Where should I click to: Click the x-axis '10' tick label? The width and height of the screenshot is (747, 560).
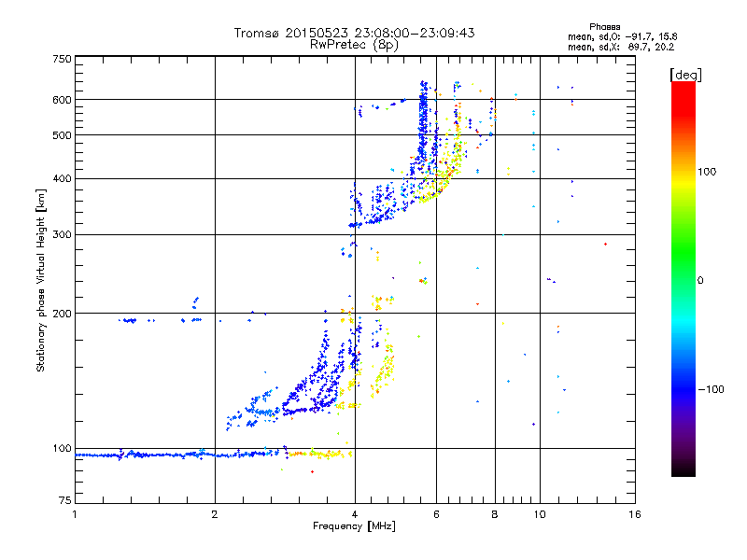[x=540, y=514]
